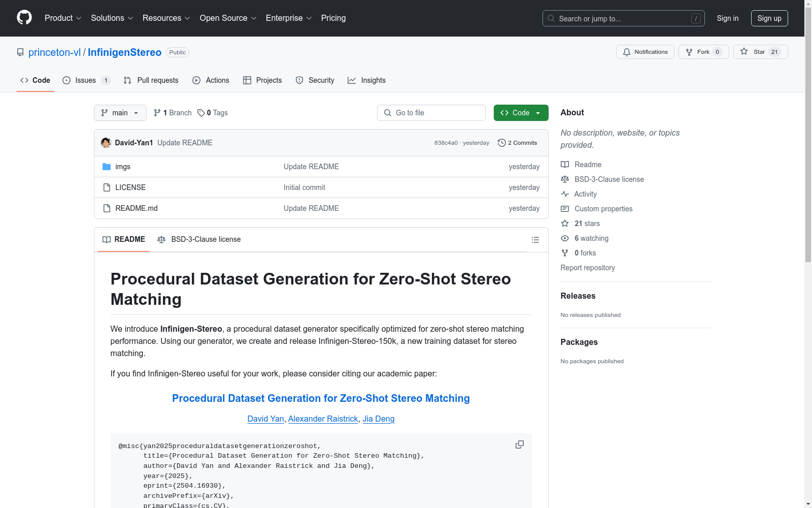Open the blue paper title link
The width and height of the screenshot is (812, 508).
[321, 398]
